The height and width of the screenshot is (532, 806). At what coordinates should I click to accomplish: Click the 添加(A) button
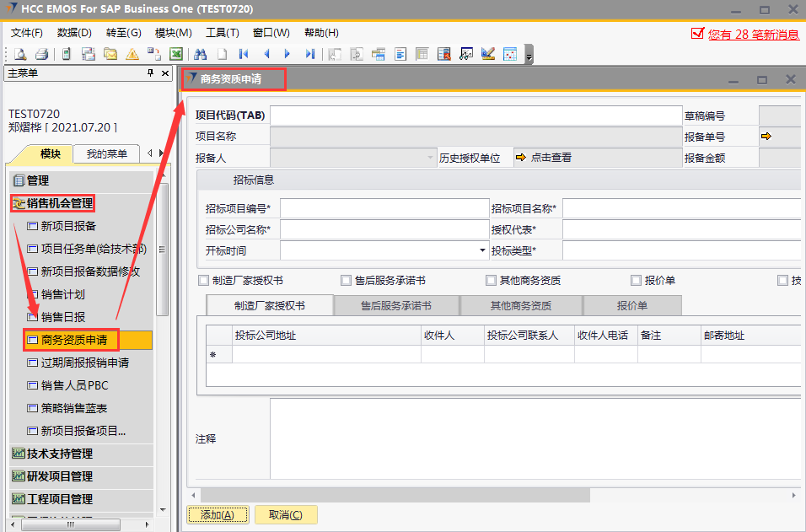coord(218,515)
